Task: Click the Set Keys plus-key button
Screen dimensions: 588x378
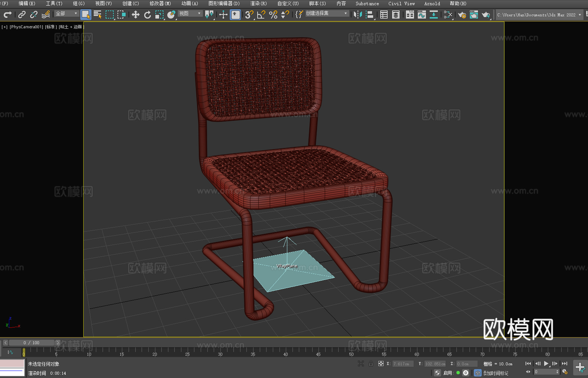Action: point(580,368)
